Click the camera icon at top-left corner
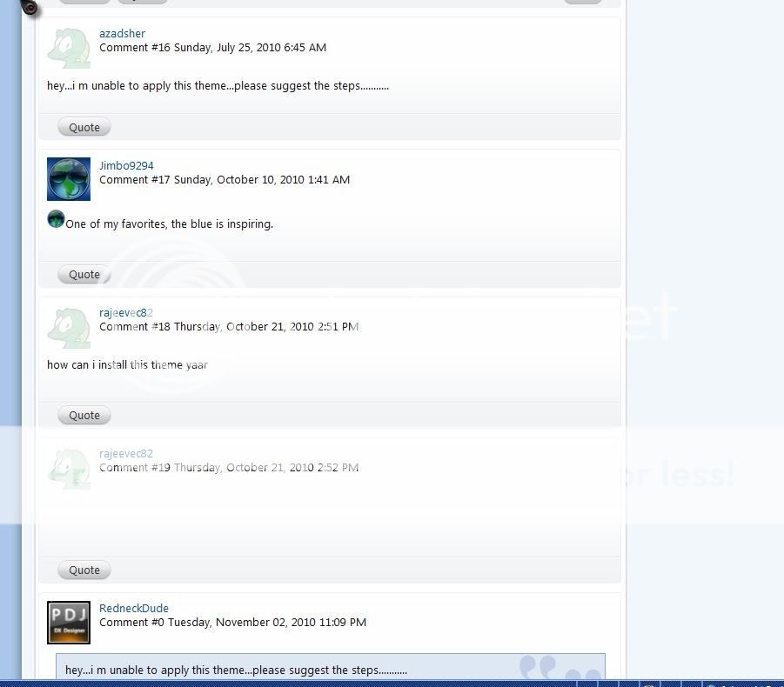784x687 pixels. (30, 7)
